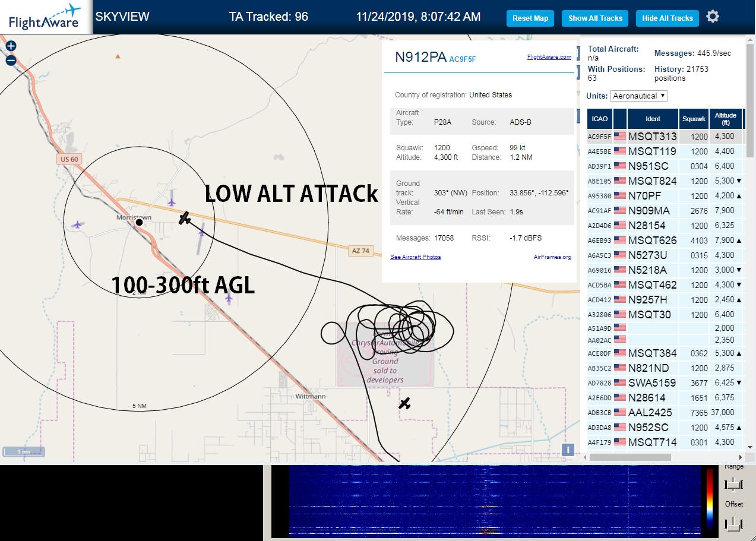Adjust the Range slider in the waterfall
Image resolution: width=756 pixels, height=541 pixels.
(734, 485)
